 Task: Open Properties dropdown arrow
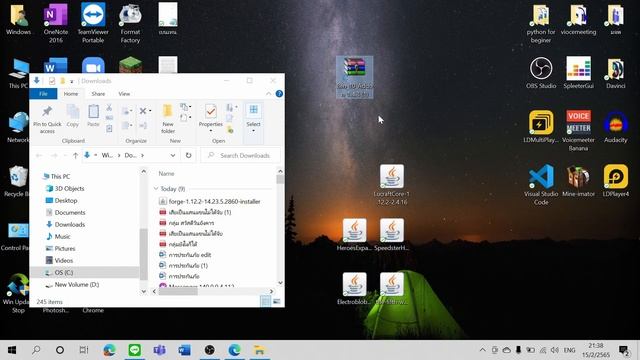point(211,131)
